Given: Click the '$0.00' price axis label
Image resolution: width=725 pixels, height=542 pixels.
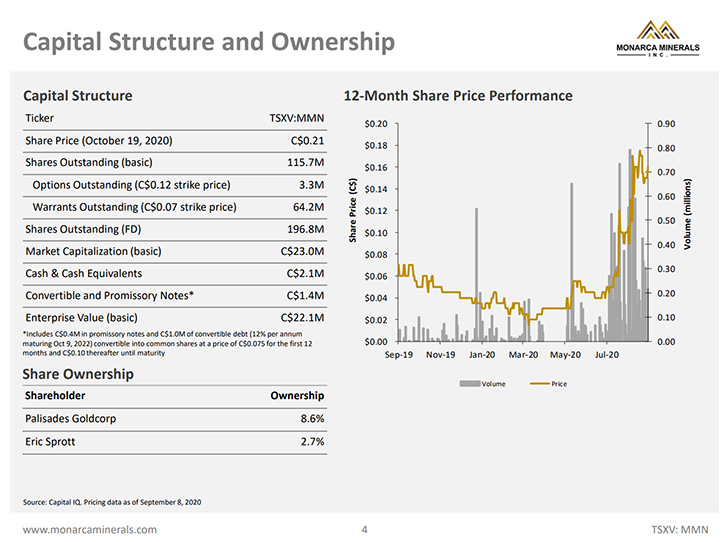Looking at the screenshot, I should pos(376,342).
